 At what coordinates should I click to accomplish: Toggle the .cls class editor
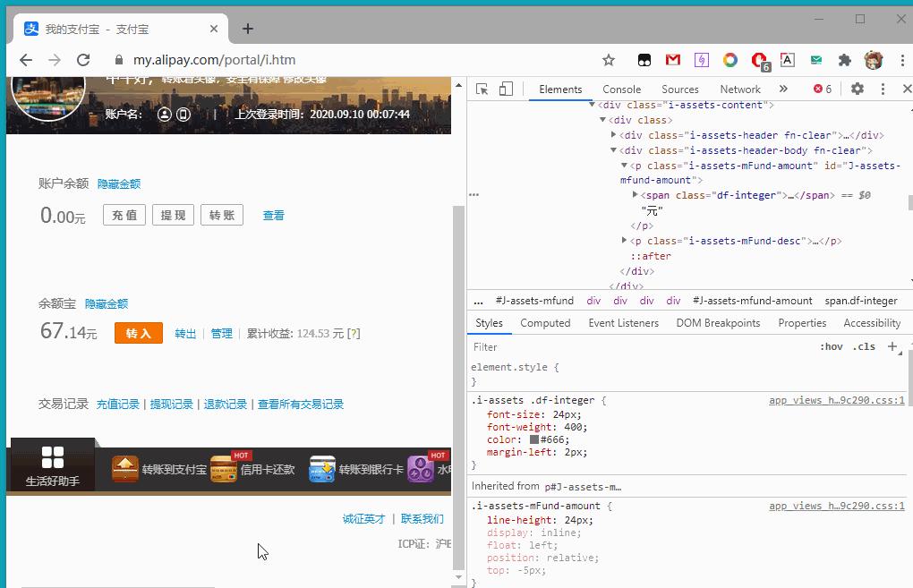(864, 347)
